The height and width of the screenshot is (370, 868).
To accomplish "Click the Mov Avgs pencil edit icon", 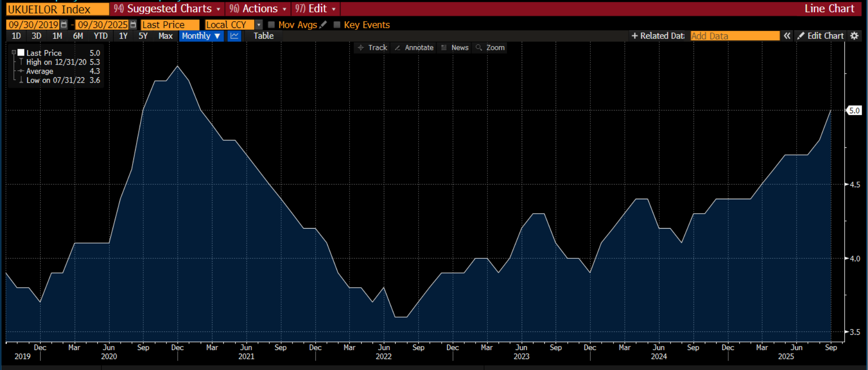I will [x=323, y=25].
